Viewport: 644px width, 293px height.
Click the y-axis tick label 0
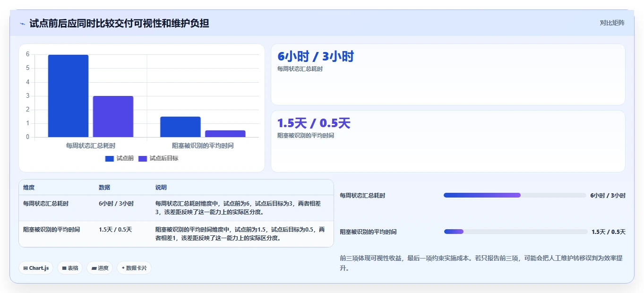(28, 137)
